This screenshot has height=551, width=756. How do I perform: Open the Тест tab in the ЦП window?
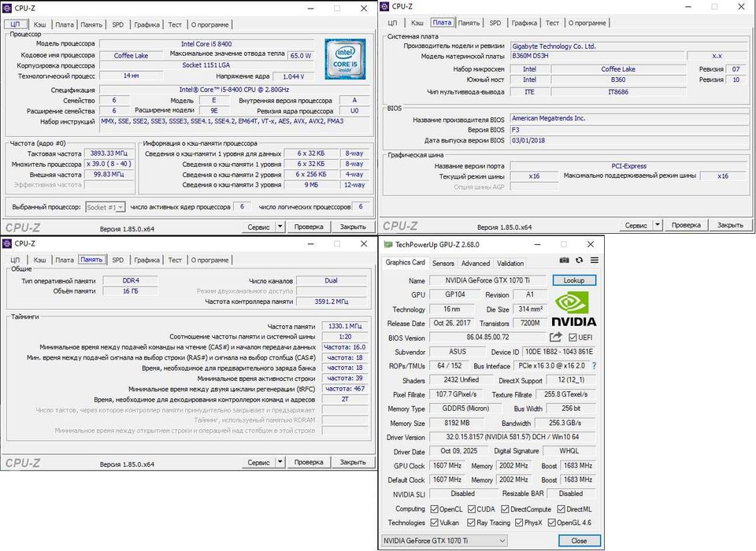[x=175, y=24]
